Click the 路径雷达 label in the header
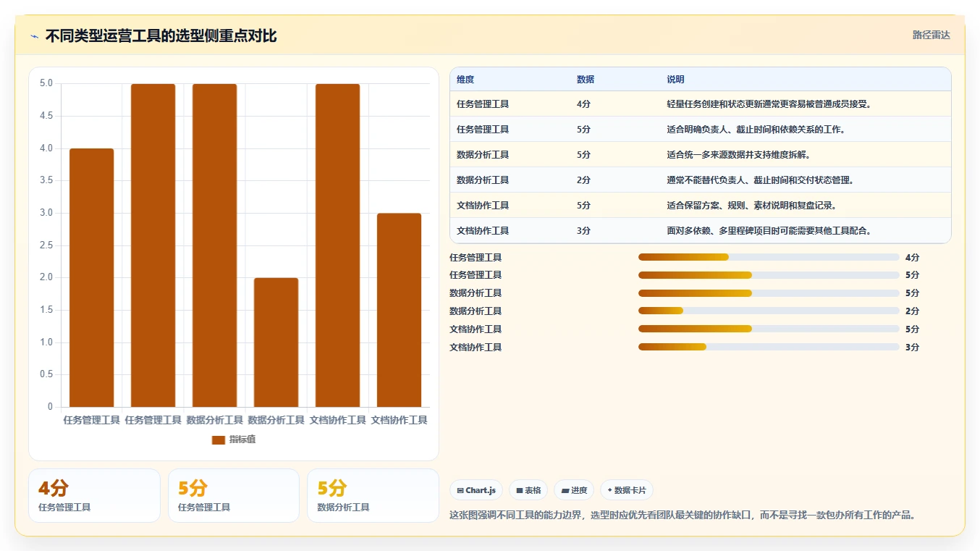The image size is (980, 551). point(931,35)
